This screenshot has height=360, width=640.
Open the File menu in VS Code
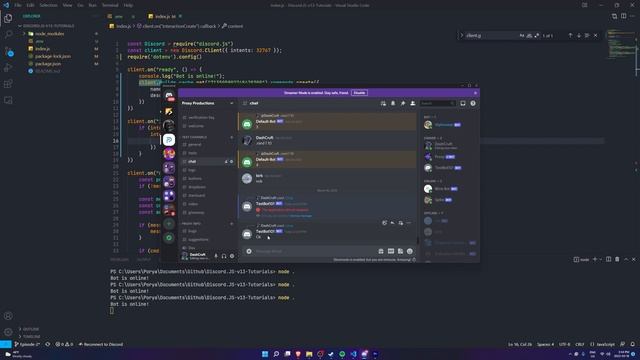tap(18, 5)
